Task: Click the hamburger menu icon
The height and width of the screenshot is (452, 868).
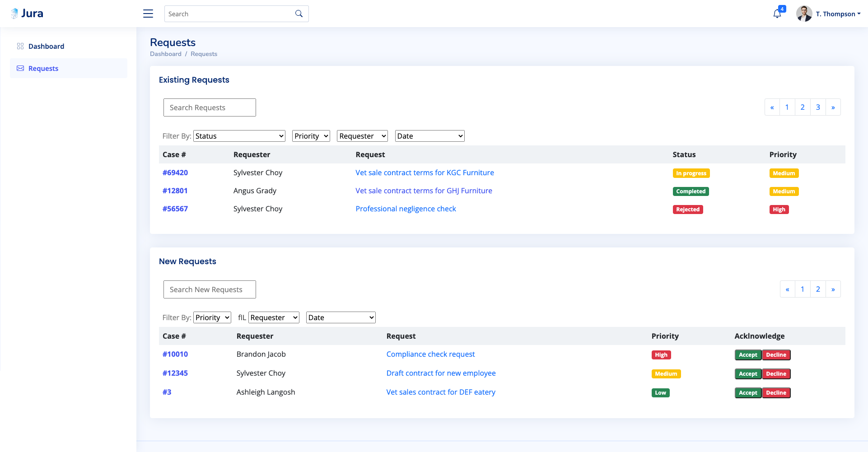Action: (148, 14)
